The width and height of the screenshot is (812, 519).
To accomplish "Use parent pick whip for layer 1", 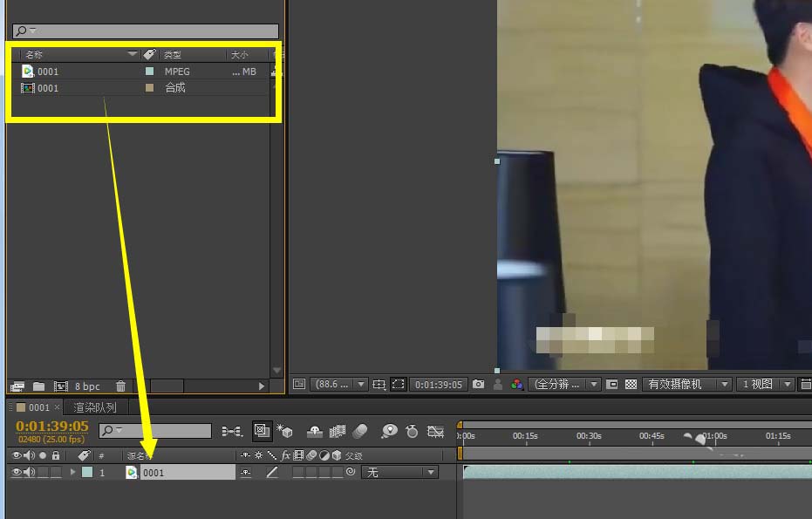I will (x=351, y=472).
